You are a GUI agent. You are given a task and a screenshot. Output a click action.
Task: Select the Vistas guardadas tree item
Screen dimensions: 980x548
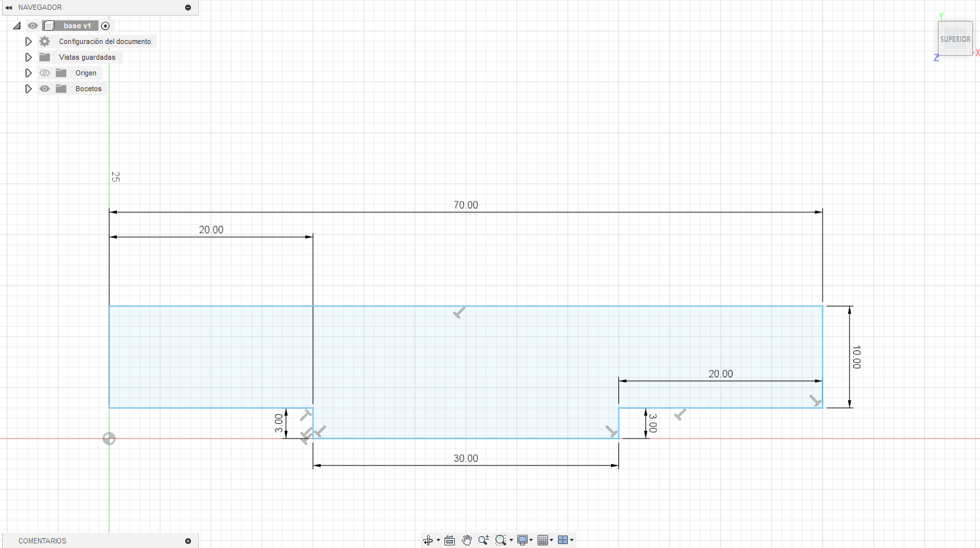click(x=87, y=57)
